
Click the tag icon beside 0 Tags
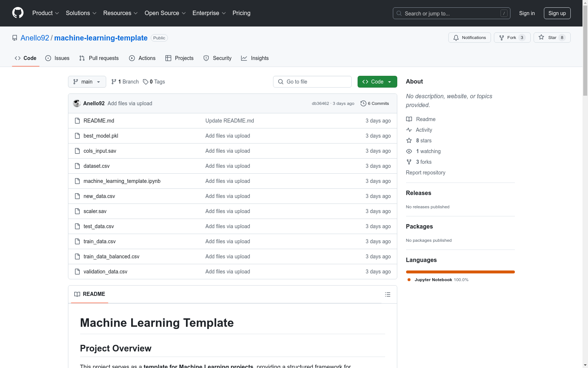pyautogui.click(x=146, y=82)
